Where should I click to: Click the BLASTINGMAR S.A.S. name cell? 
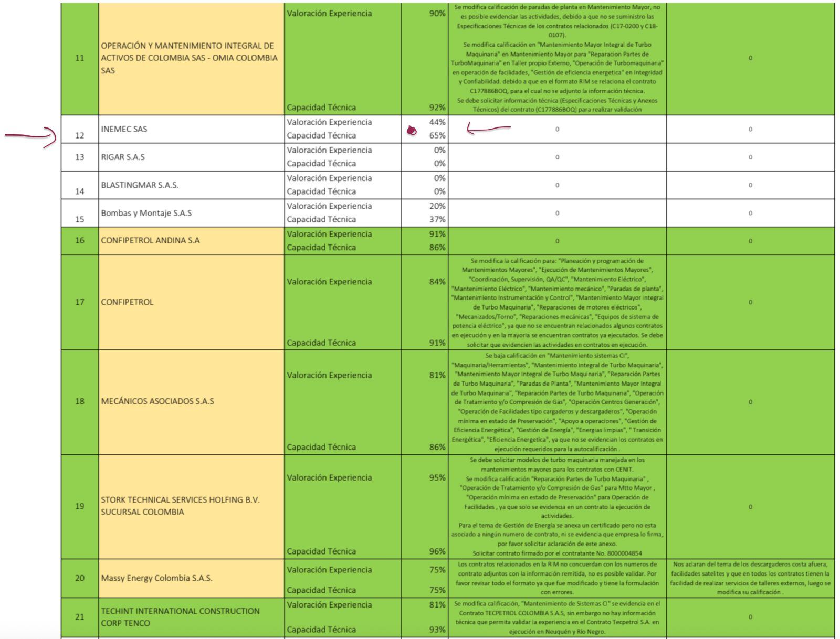[191, 185]
